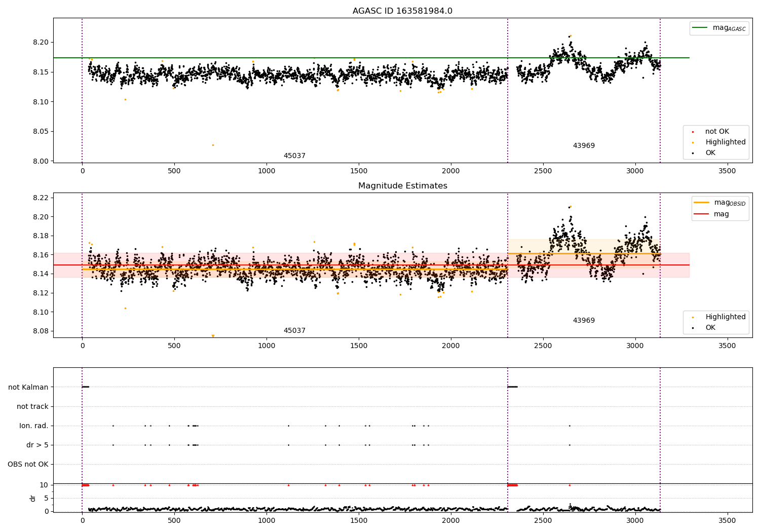
Task: Click the green mag AGASC legend entry
Action: pyautogui.click(x=718, y=28)
